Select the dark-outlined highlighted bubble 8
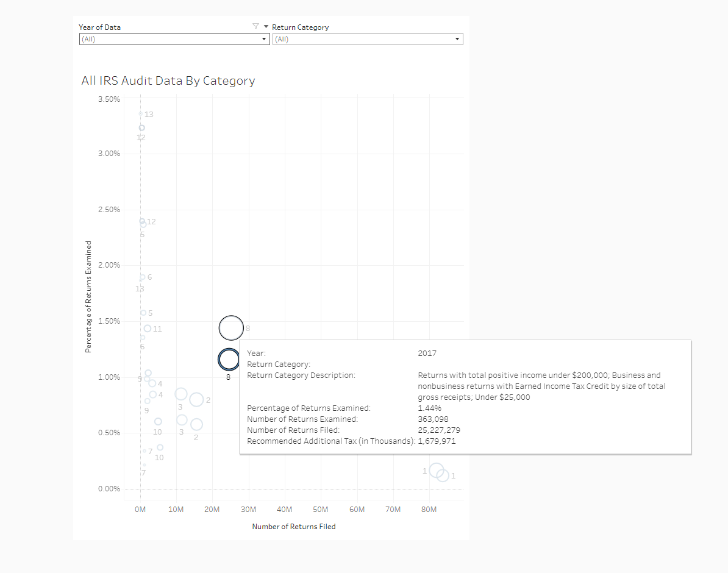 tap(229, 360)
